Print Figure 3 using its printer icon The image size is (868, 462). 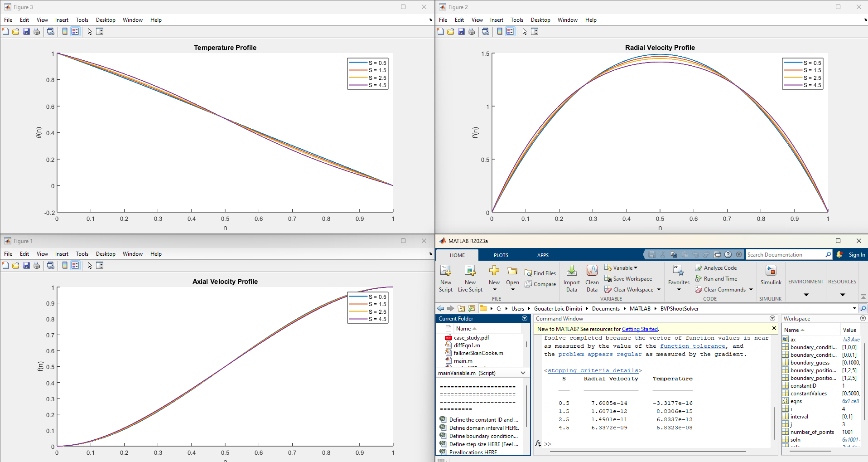(x=37, y=31)
